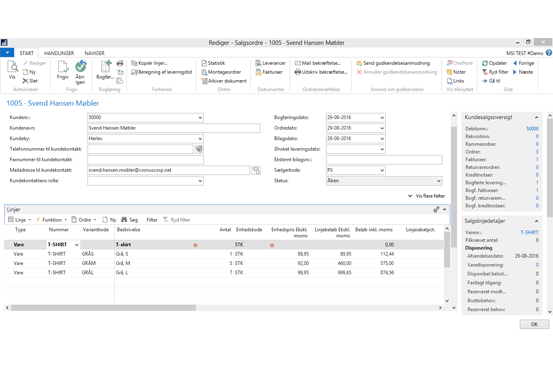
Task: Open the Sælgerkode dropdown
Action: point(382,170)
